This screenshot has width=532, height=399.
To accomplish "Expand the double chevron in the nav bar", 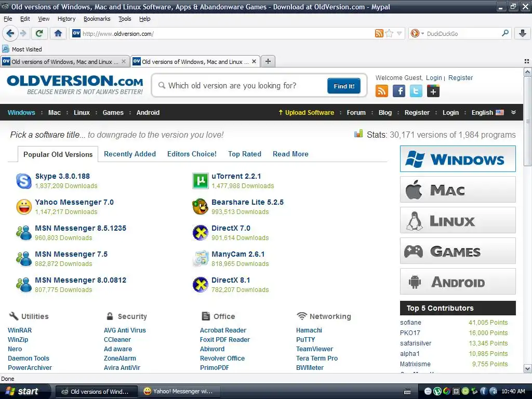I will click(513, 112).
